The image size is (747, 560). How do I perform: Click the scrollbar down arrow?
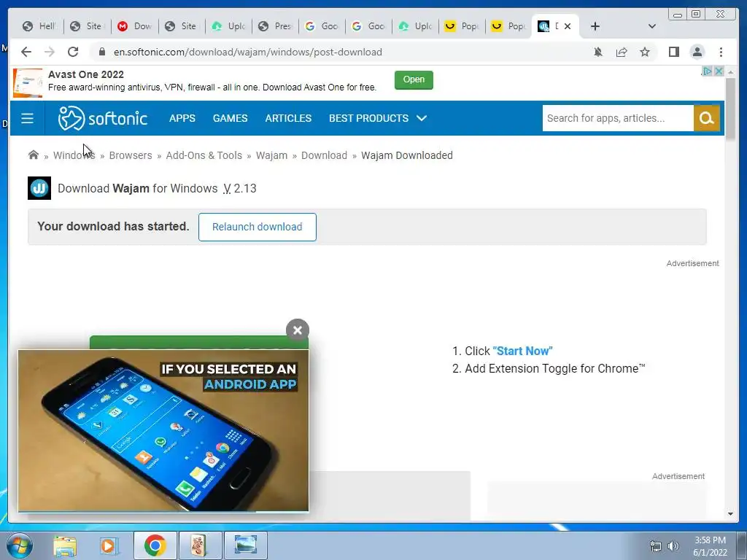[x=730, y=514]
